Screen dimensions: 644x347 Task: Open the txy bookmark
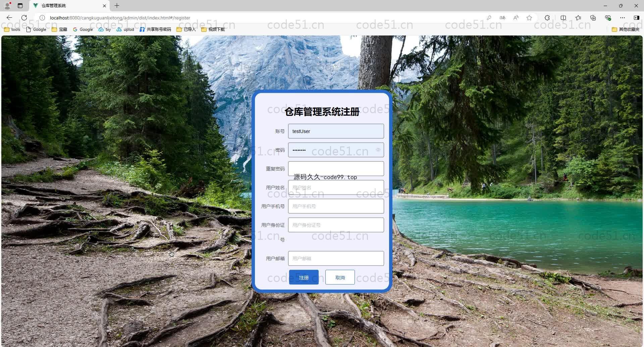(105, 29)
